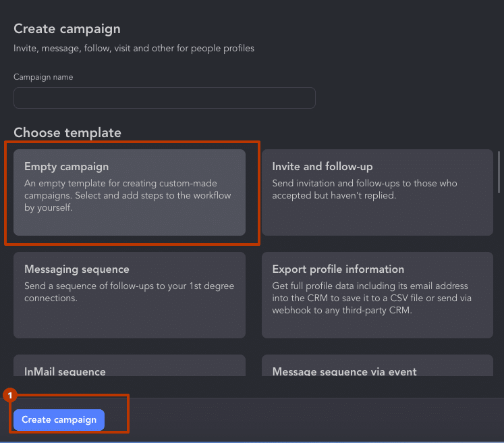
Task: Click the Export profile information card title
Action: tap(338, 269)
